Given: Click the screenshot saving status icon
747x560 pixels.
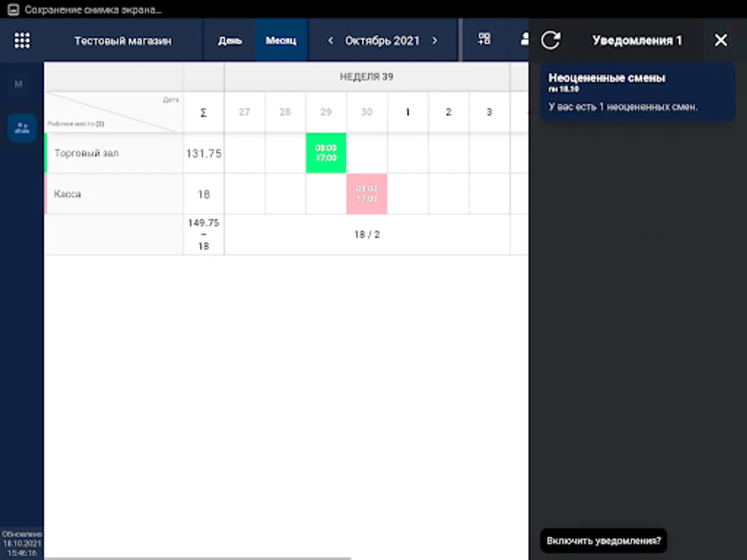Looking at the screenshot, I should [13, 10].
